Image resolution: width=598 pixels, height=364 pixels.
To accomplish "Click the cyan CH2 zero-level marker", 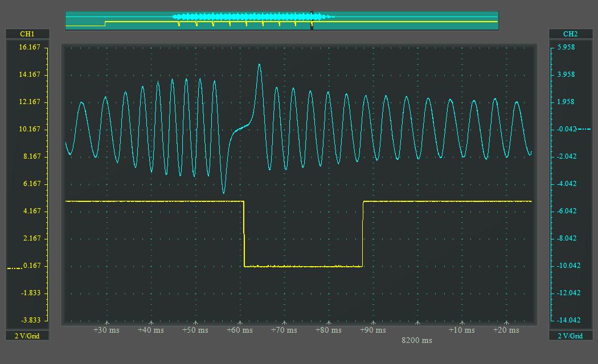I will click(584, 129).
